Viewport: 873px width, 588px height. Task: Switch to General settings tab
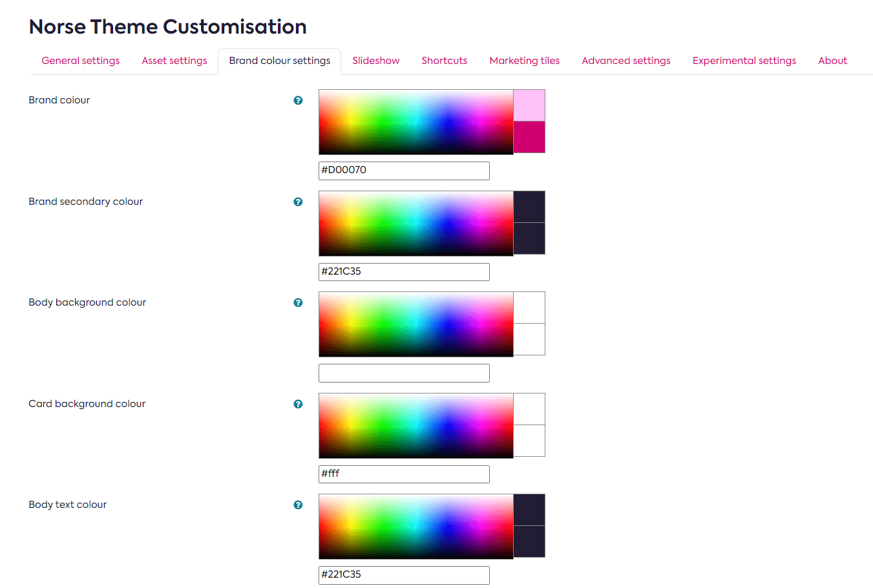pyautogui.click(x=81, y=61)
